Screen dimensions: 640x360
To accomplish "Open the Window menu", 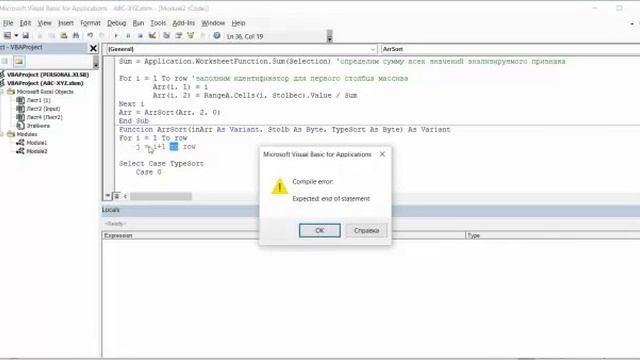I will 213,23.
